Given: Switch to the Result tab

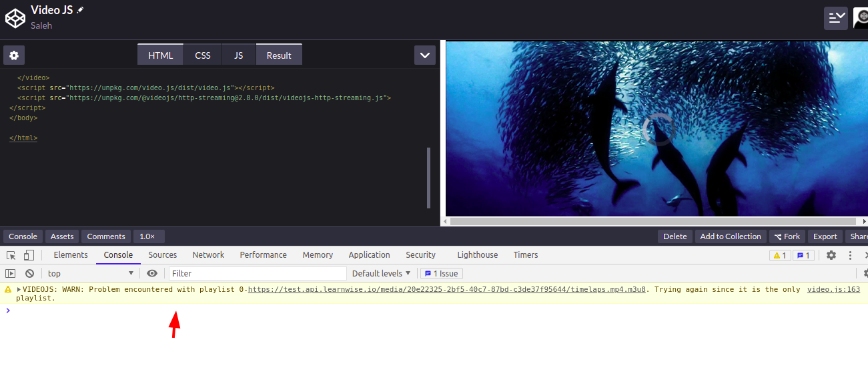Looking at the screenshot, I should pyautogui.click(x=279, y=55).
